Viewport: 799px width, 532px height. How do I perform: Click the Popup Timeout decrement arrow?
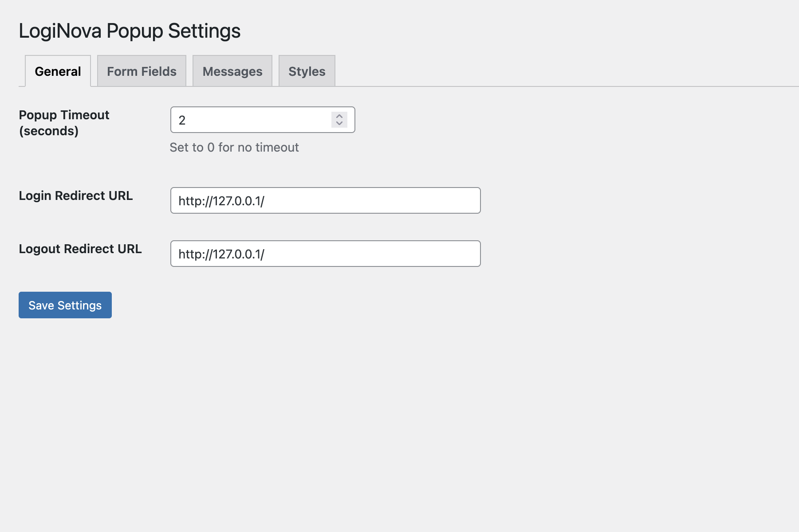pos(339,123)
